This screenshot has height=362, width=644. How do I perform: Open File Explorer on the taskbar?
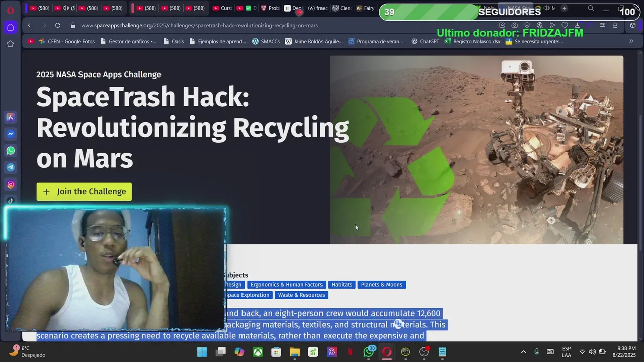point(295,352)
